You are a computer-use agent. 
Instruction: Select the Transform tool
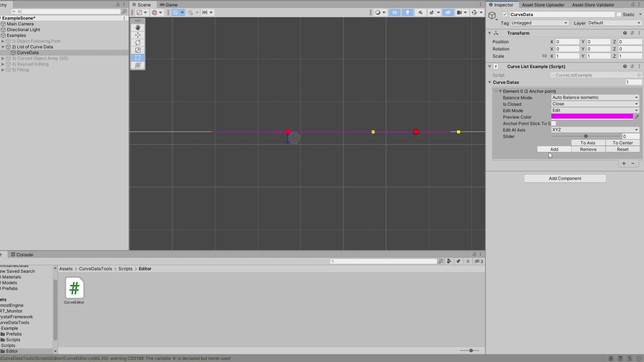pos(138,65)
